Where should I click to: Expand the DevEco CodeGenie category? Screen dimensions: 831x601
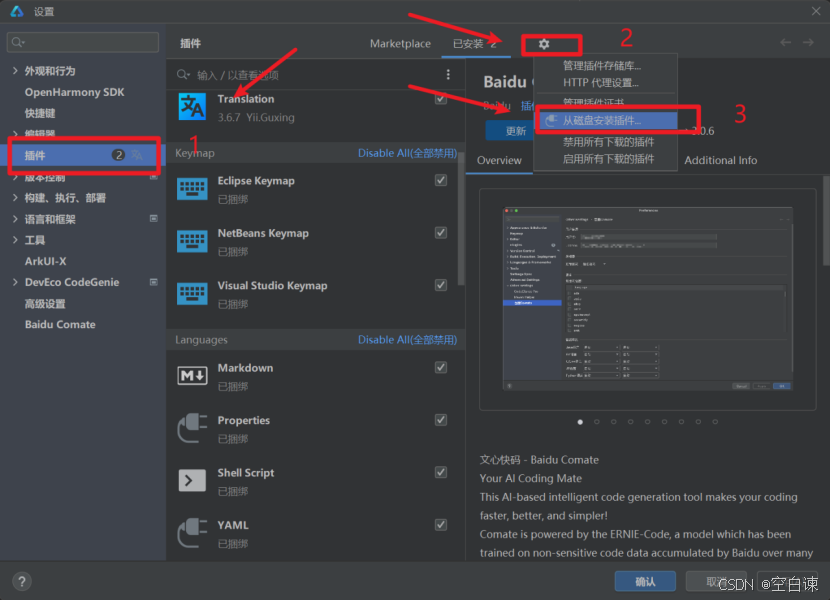pos(15,282)
